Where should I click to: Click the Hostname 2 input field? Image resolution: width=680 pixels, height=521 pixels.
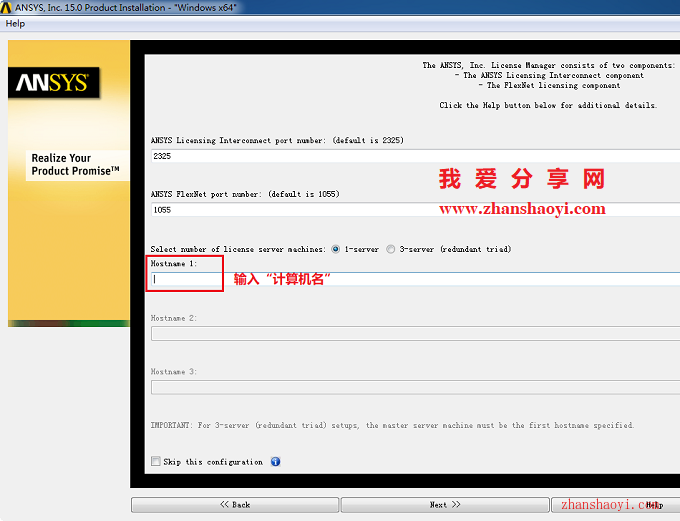tap(415, 334)
